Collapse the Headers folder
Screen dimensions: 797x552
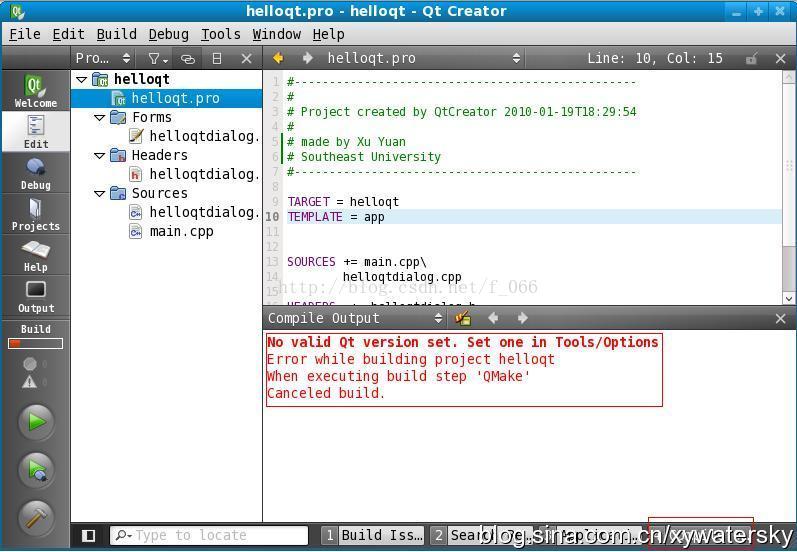(x=100, y=156)
